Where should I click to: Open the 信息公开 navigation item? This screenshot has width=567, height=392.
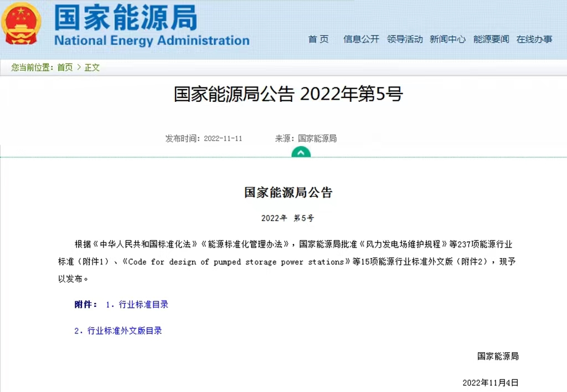[x=361, y=39]
